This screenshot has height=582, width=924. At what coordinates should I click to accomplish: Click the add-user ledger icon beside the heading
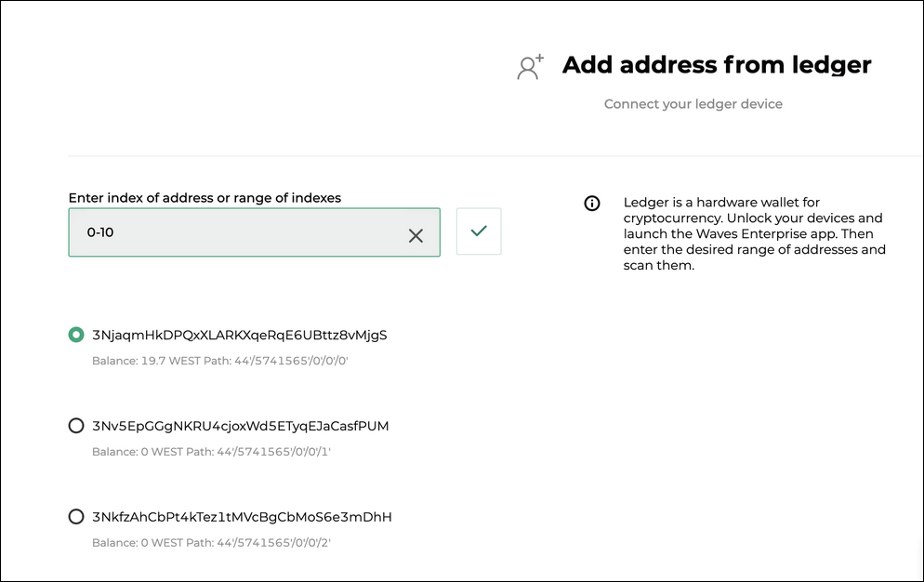click(529, 66)
